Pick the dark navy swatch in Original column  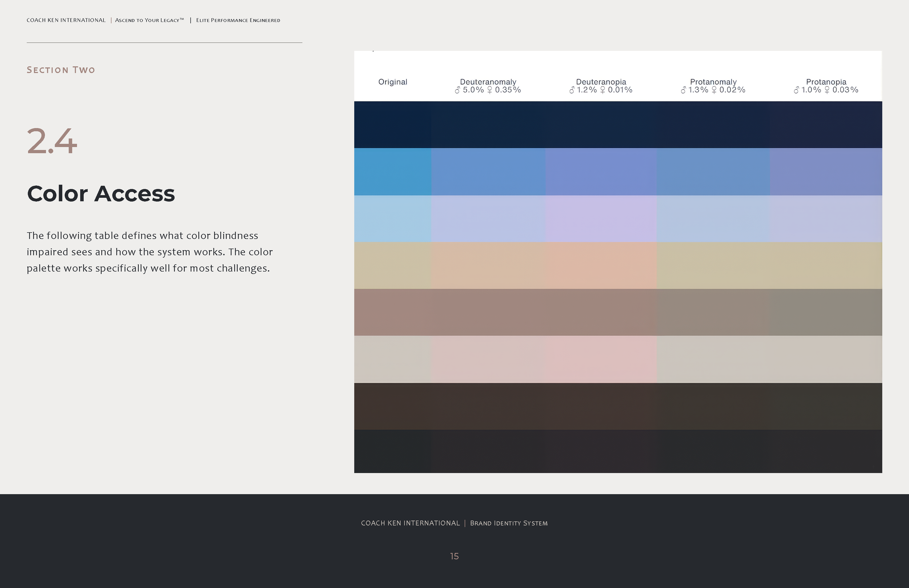tap(393, 125)
